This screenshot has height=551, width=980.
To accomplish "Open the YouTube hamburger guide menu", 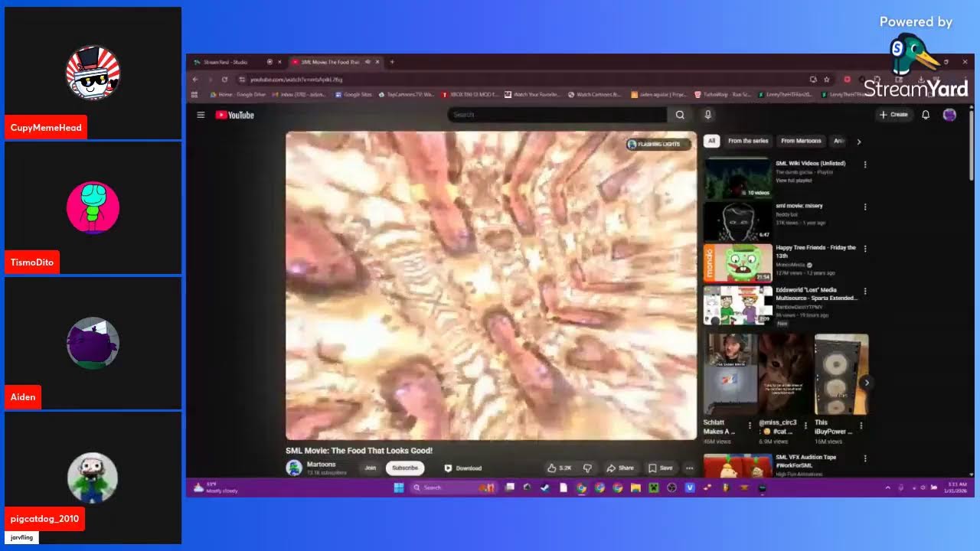I will [201, 115].
